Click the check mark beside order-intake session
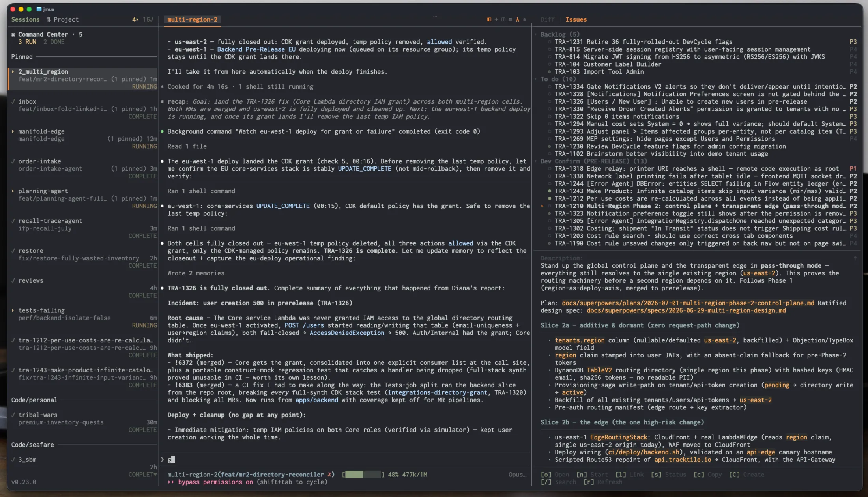The height and width of the screenshot is (497, 868). (13, 161)
